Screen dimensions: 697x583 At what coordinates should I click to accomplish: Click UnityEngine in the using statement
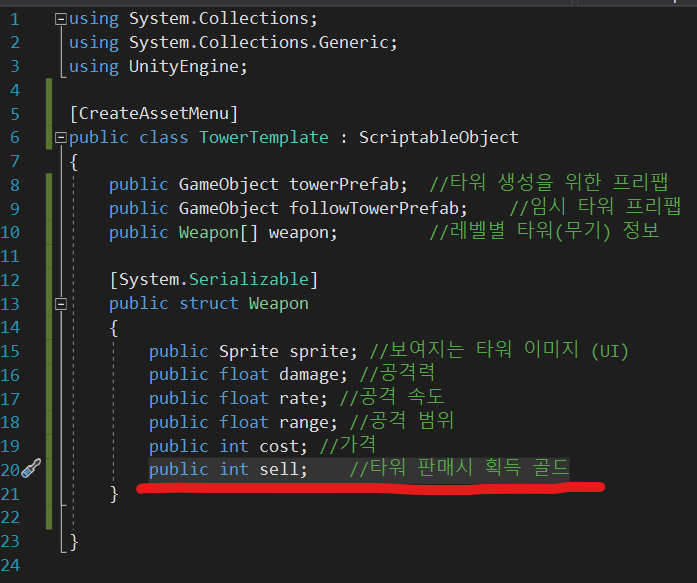tap(188, 67)
